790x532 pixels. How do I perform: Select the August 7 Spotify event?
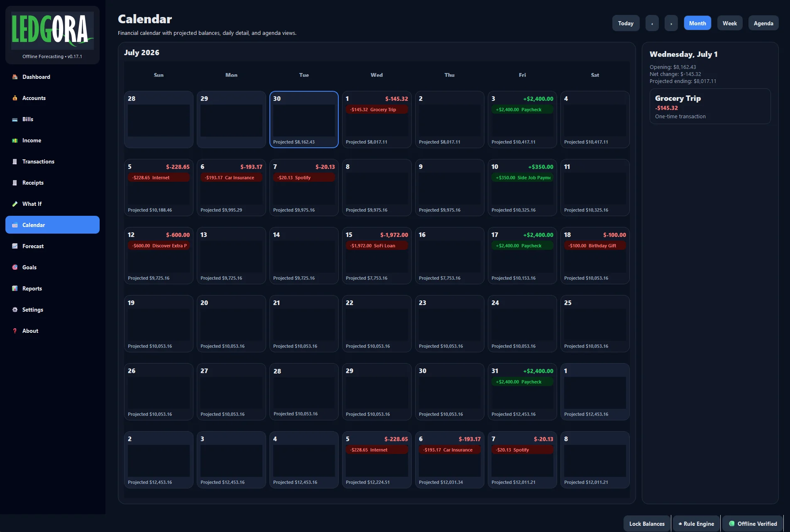pos(522,450)
